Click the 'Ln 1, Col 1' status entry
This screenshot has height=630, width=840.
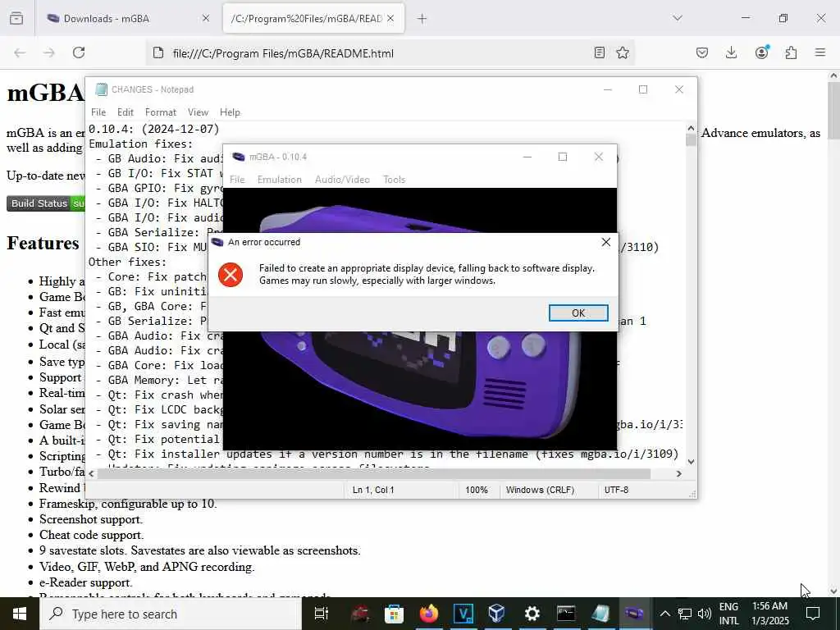pyautogui.click(x=373, y=490)
